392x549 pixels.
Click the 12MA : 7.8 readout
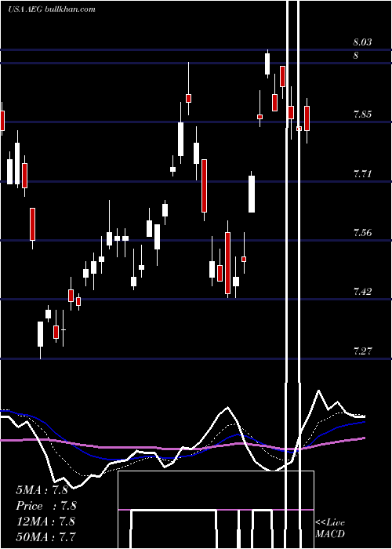[45, 522]
